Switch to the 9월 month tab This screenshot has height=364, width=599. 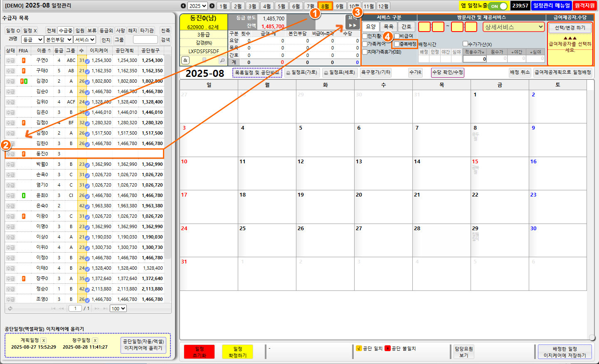coord(340,6)
